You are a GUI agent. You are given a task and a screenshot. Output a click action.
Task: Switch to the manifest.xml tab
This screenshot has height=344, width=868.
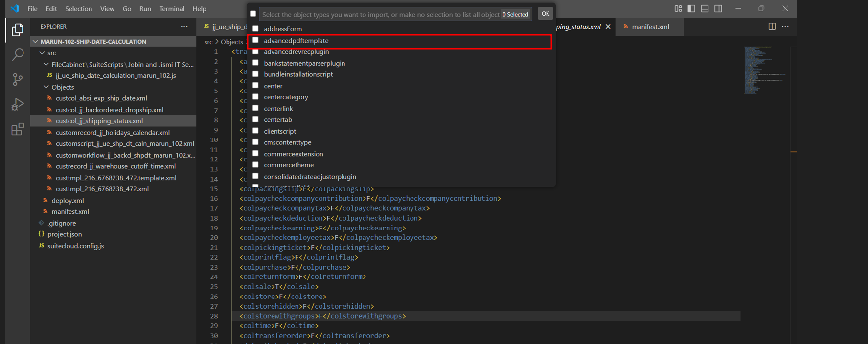(650, 27)
